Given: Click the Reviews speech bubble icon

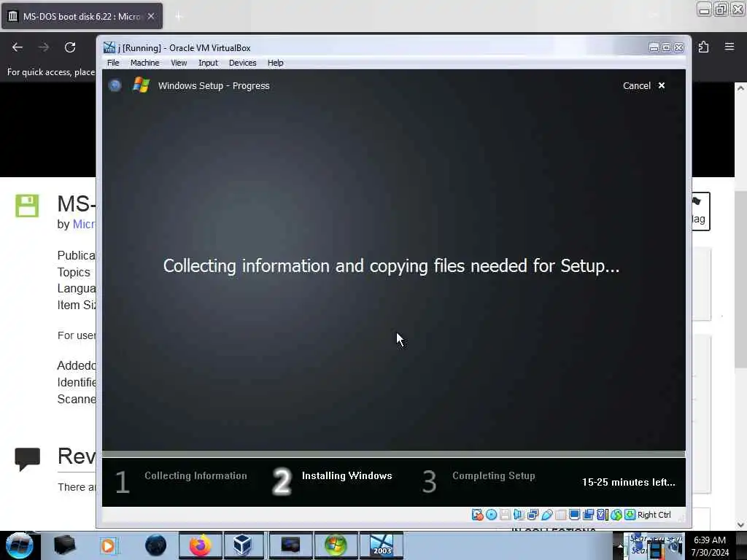Looking at the screenshot, I should 27,459.
